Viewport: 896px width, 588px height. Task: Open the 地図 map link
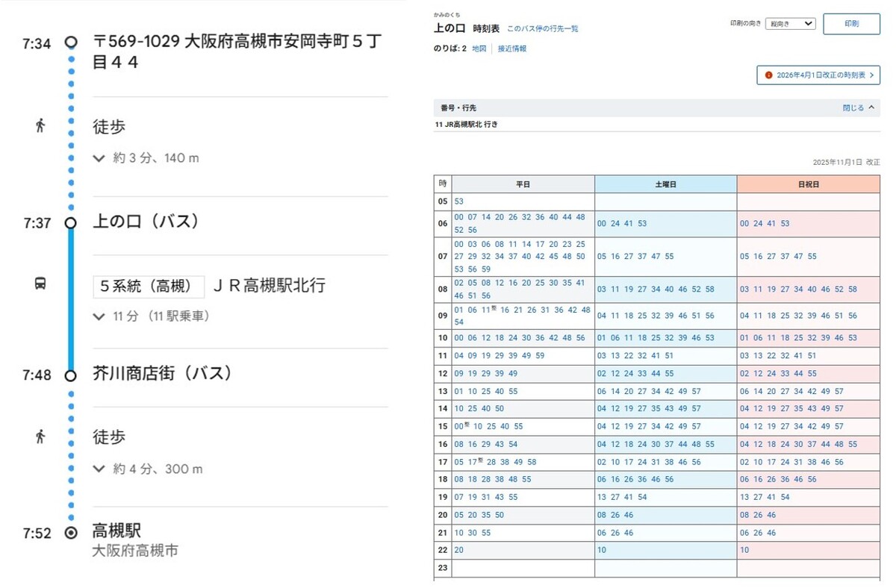pos(479,49)
